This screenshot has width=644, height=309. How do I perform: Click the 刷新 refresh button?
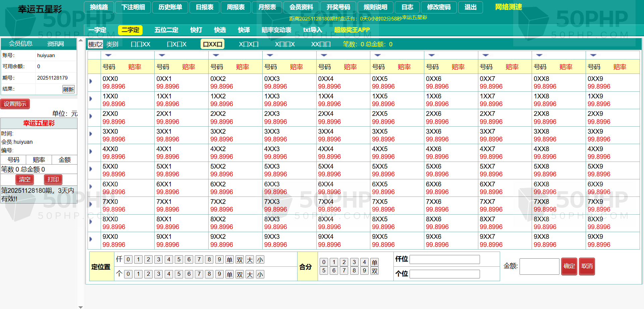[x=68, y=89]
